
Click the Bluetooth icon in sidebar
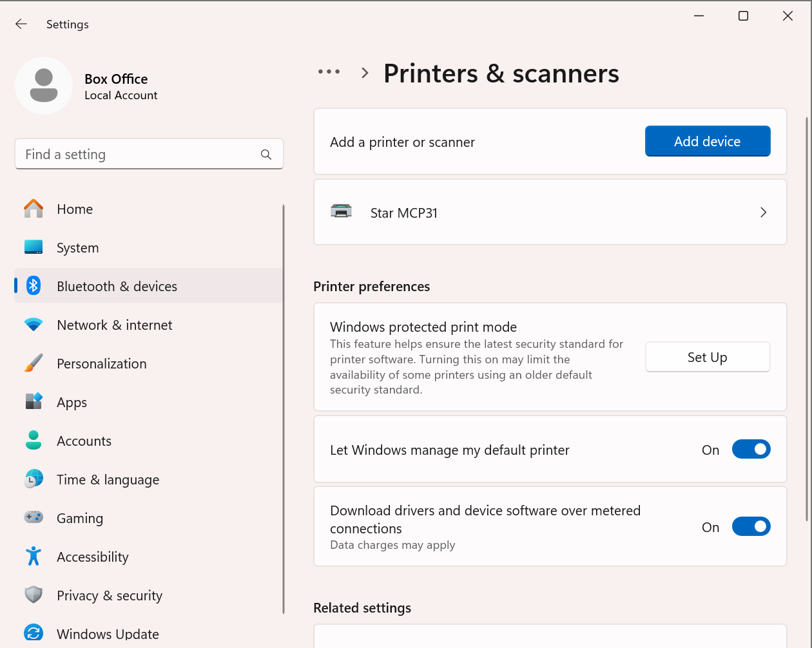34,286
